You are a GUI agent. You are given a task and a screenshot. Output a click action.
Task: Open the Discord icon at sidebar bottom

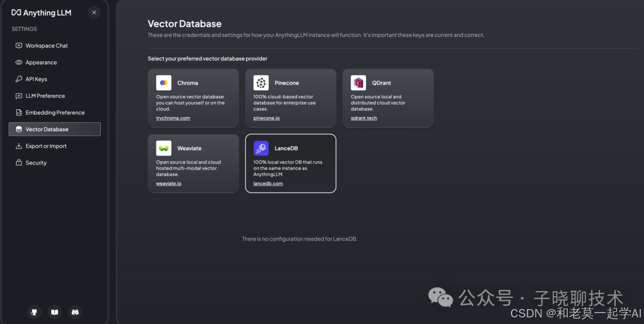click(x=75, y=312)
